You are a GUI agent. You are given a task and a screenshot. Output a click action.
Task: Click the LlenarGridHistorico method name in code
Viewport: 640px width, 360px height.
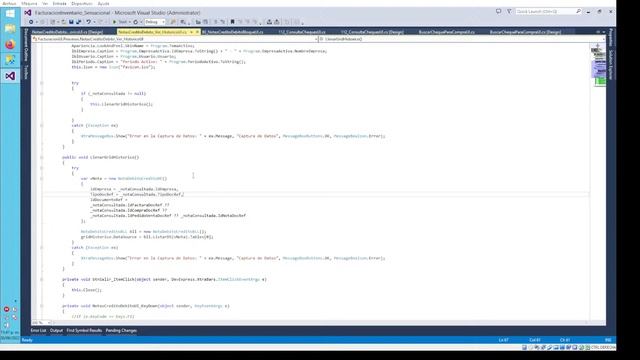point(113,157)
